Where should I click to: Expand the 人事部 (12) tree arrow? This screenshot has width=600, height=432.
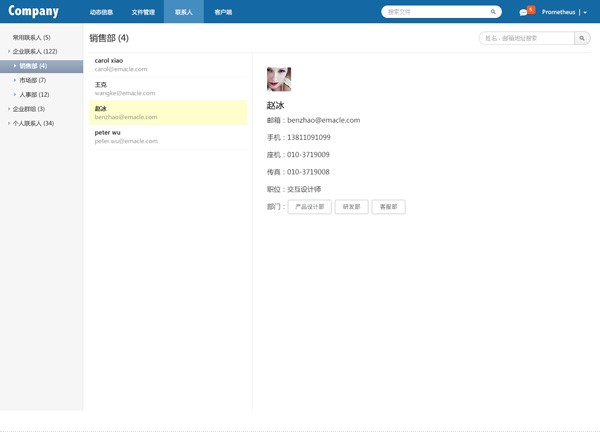click(x=15, y=95)
